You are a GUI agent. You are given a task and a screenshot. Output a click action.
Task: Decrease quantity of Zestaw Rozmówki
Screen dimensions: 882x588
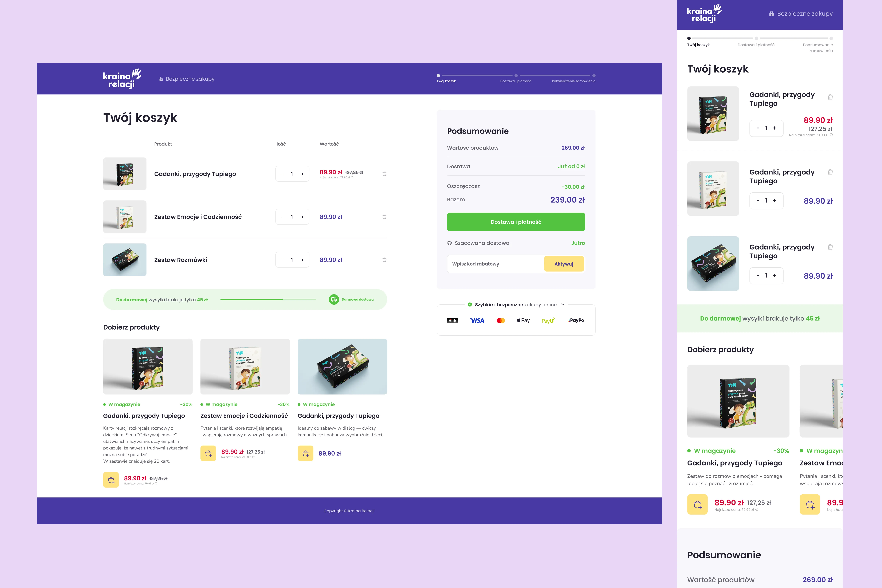point(282,260)
